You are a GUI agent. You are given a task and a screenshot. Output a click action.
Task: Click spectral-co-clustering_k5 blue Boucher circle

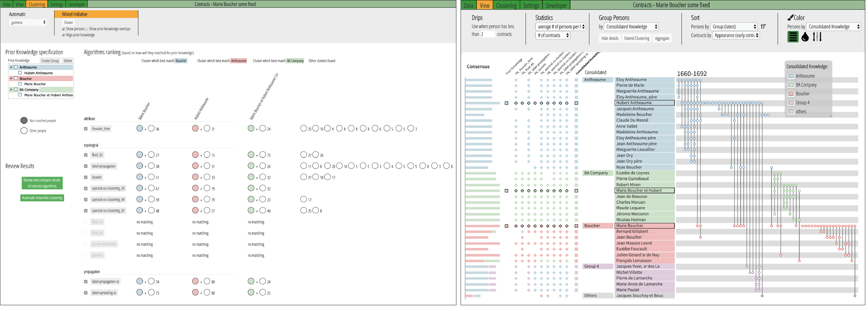(140, 210)
